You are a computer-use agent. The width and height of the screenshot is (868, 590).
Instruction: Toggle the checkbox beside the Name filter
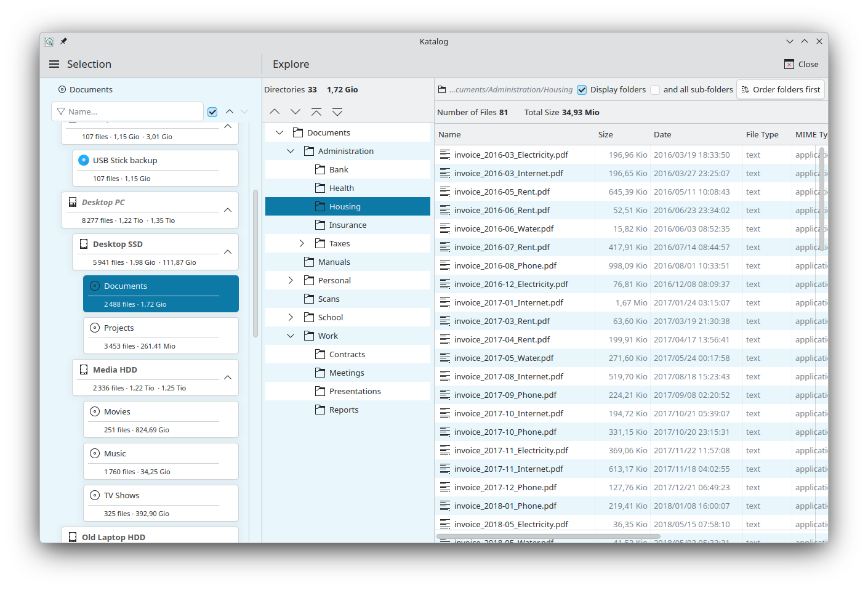212,111
